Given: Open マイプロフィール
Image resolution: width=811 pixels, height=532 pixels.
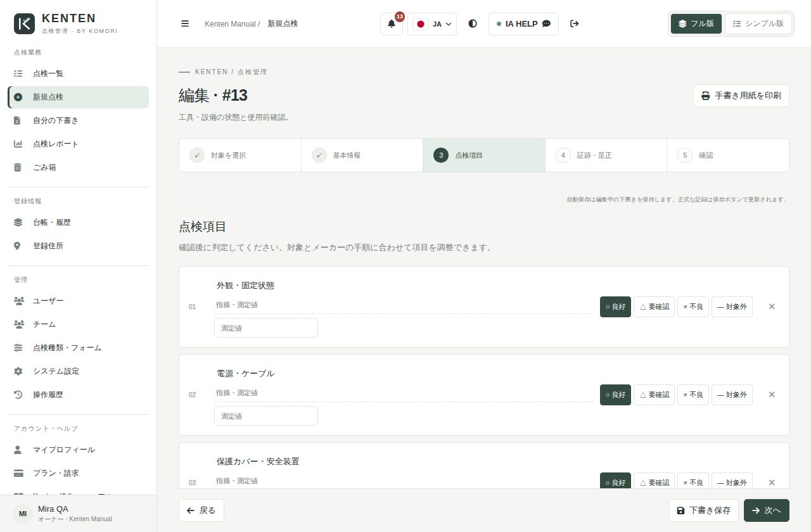Looking at the screenshot, I should [x=79, y=450].
